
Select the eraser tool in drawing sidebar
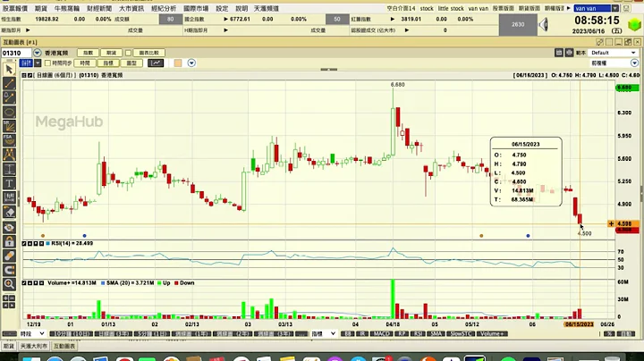(x=9, y=213)
